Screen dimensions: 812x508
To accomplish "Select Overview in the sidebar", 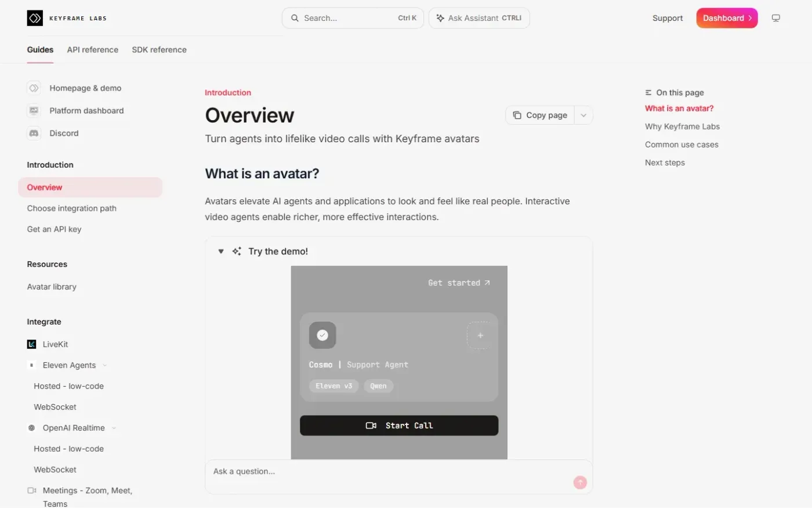I will coord(90,188).
